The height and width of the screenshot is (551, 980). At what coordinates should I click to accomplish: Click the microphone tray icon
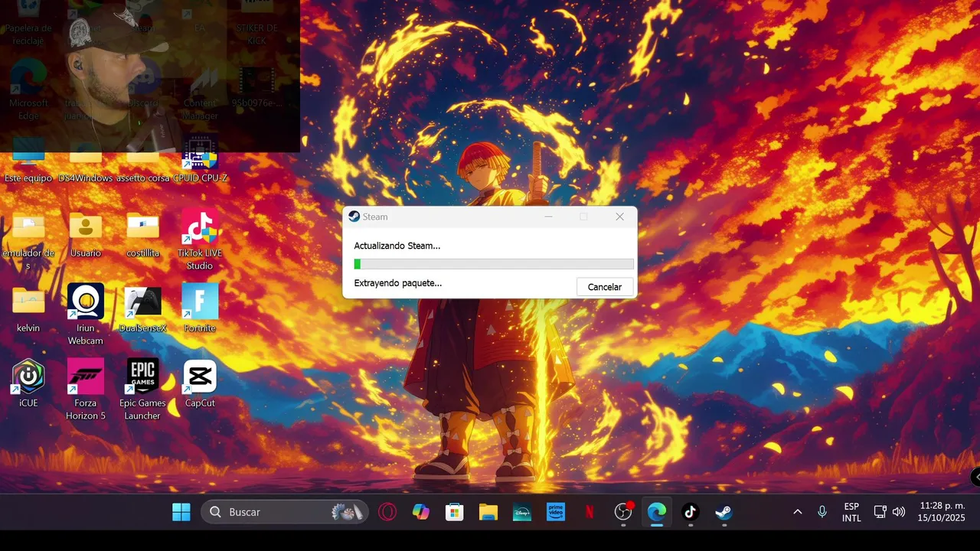[x=822, y=512]
